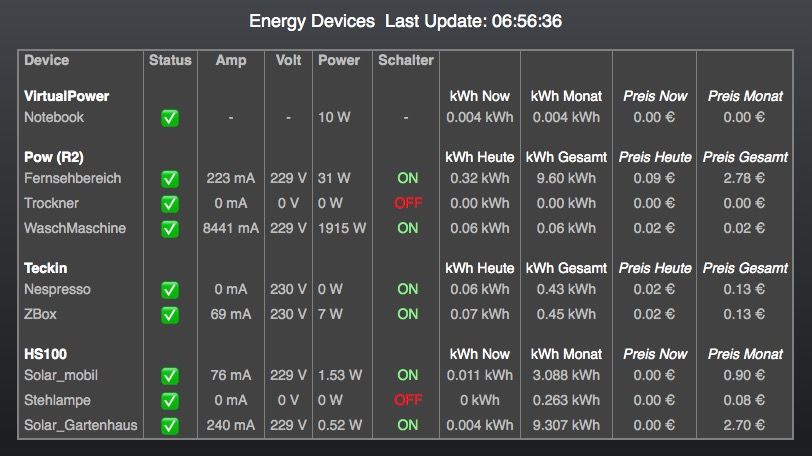Click the Solar_Gartenhaus device name
This screenshot has width=812, height=456.
click(81, 425)
